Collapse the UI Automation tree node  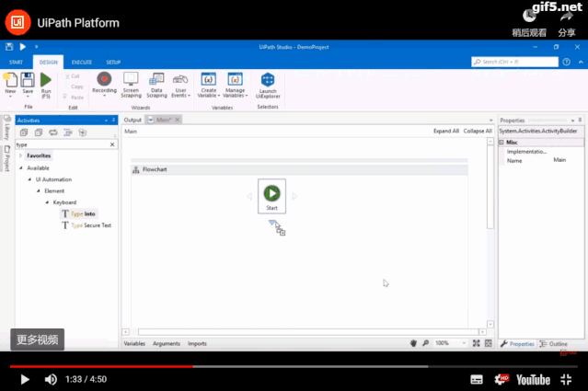tap(29, 179)
